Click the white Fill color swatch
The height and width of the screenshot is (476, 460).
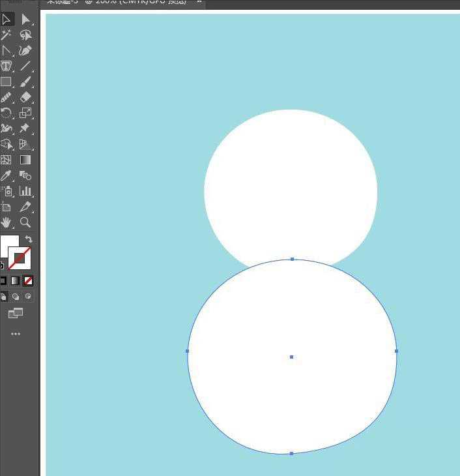pyautogui.click(x=8, y=246)
